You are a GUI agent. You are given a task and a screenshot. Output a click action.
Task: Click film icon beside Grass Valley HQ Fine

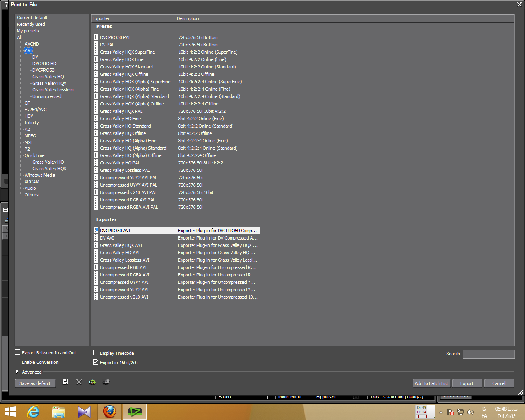[96, 119]
